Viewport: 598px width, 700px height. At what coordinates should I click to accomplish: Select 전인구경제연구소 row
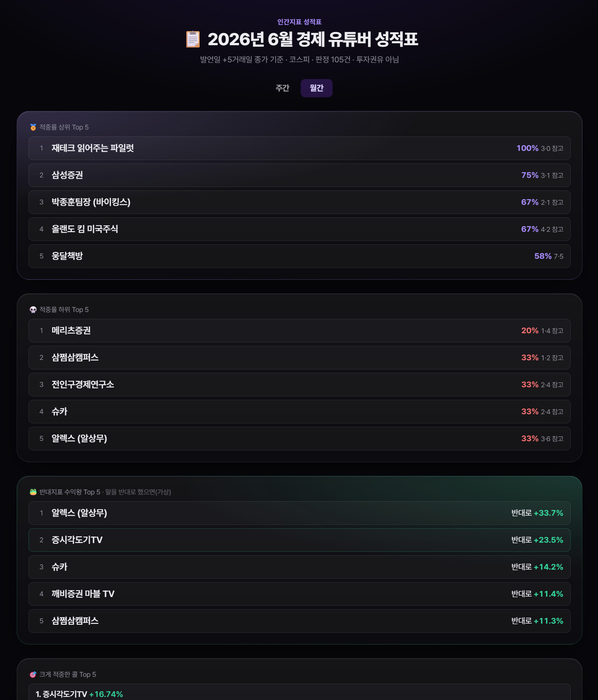click(x=300, y=385)
